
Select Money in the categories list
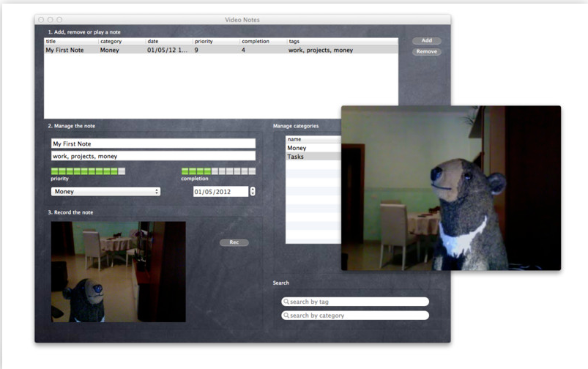pos(313,148)
